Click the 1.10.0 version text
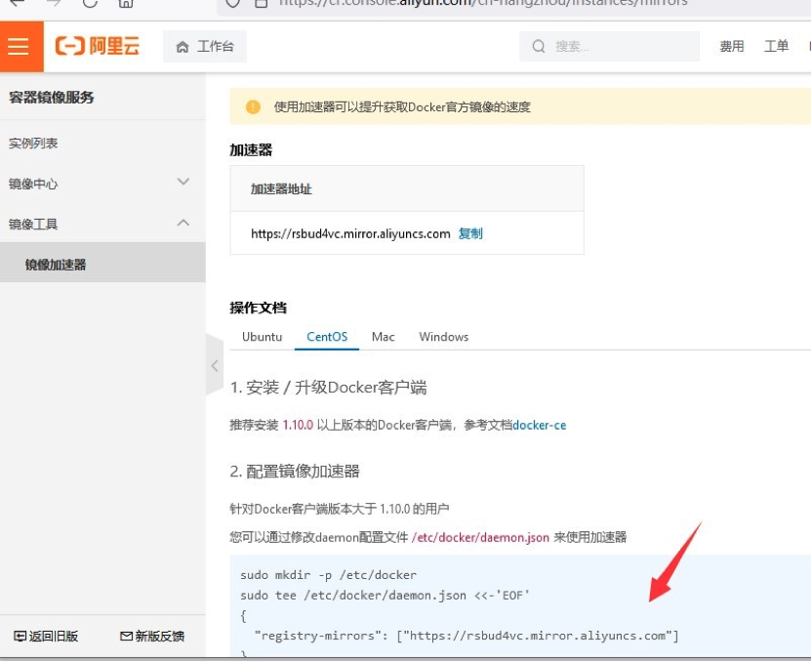The width and height of the screenshot is (812, 662). click(x=298, y=426)
